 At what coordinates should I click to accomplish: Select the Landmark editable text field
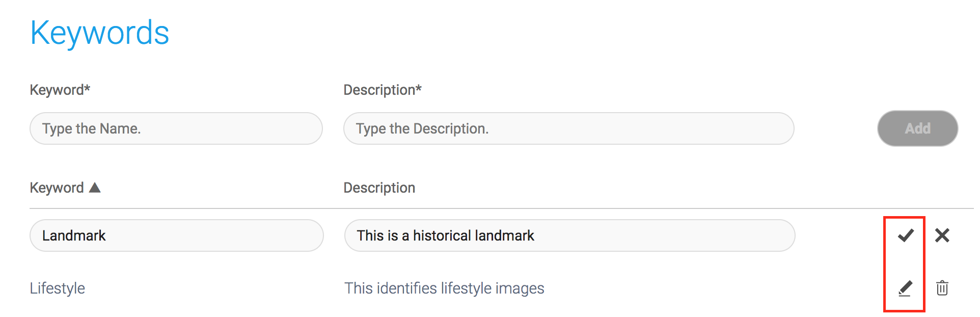tap(176, 235)
